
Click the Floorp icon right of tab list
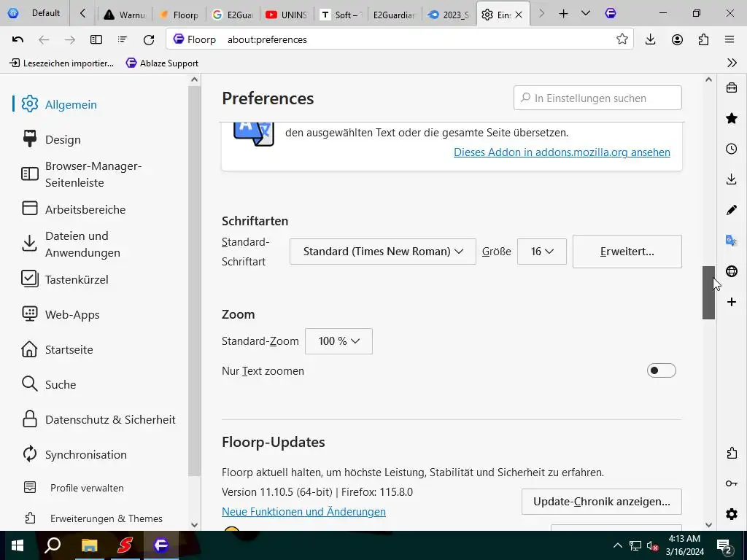611,13
